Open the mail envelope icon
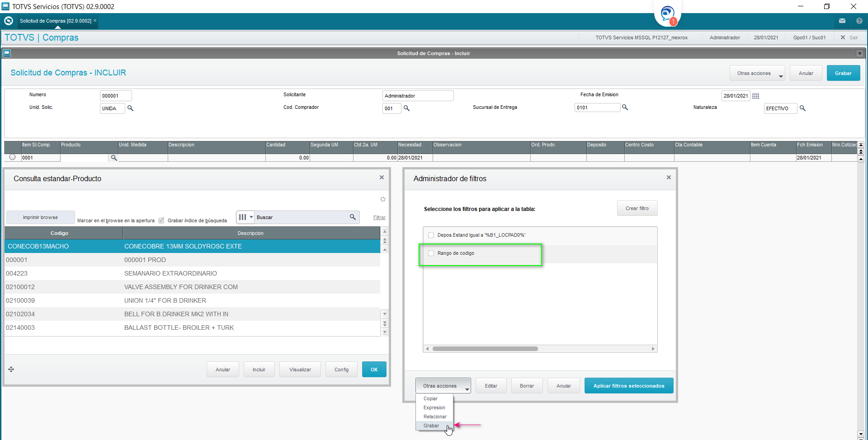868x440 pixels. pos(842,21)
